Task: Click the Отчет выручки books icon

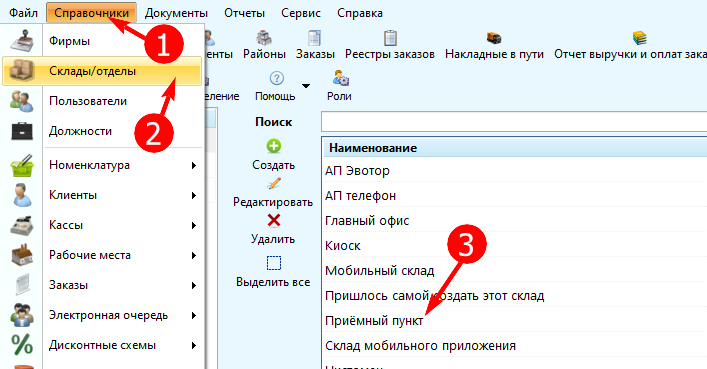Action: [x=639, y=38]
